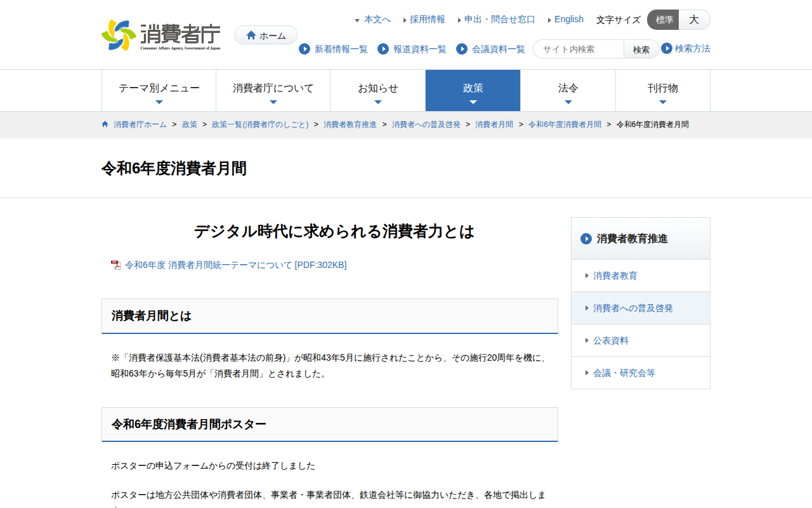Open 消費者への普及啓発 breadcrumb link

pos(426,124)
